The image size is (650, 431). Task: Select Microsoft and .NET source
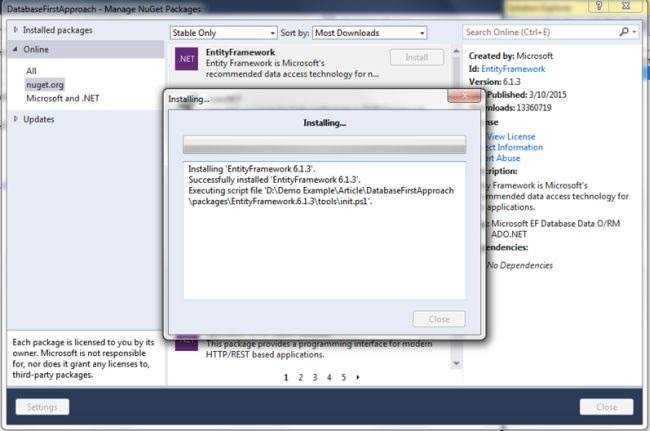point(63,98)
